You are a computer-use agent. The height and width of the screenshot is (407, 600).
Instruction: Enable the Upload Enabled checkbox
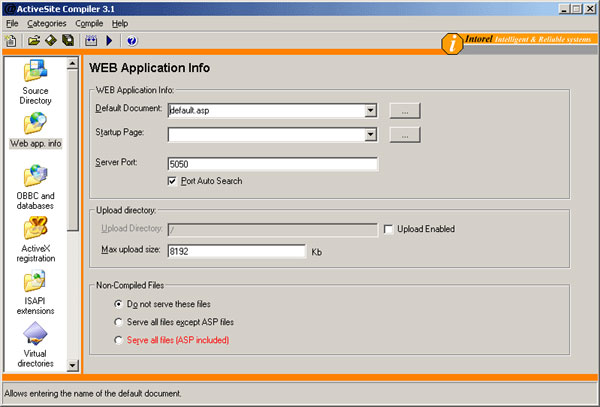389,229
